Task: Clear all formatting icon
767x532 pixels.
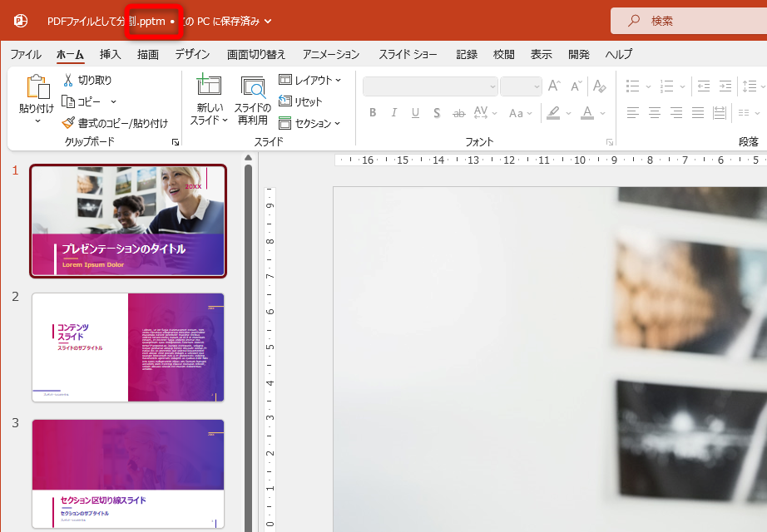Action: click(599, 86)
